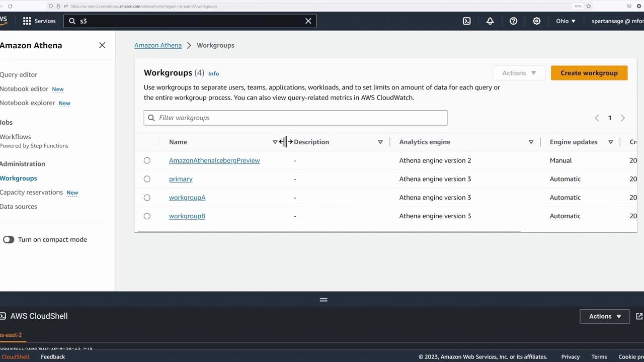This screenshot has height=362, width=644.
Task: Click the AWS CloudShell panel title icon
Action: 3,316
